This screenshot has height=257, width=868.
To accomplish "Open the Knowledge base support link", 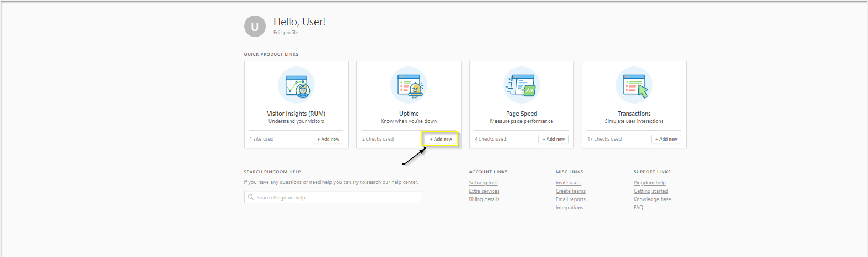I will tap(652, 199).
